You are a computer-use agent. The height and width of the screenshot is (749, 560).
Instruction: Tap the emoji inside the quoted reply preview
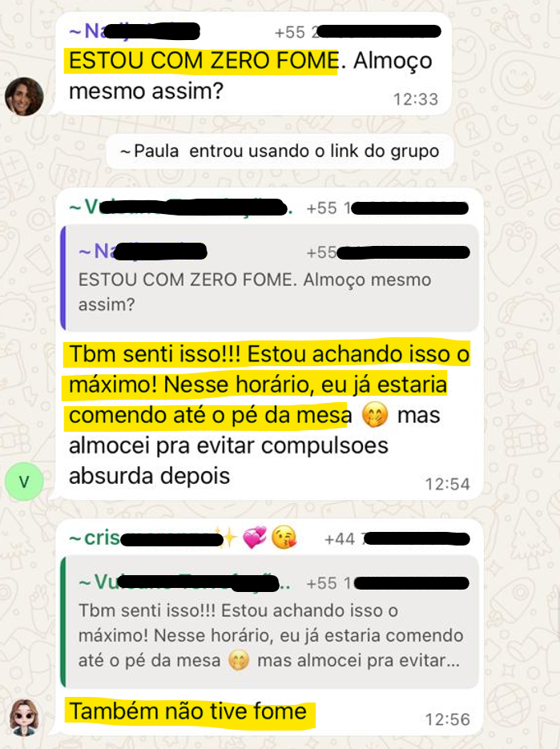[x=239, y=661]
